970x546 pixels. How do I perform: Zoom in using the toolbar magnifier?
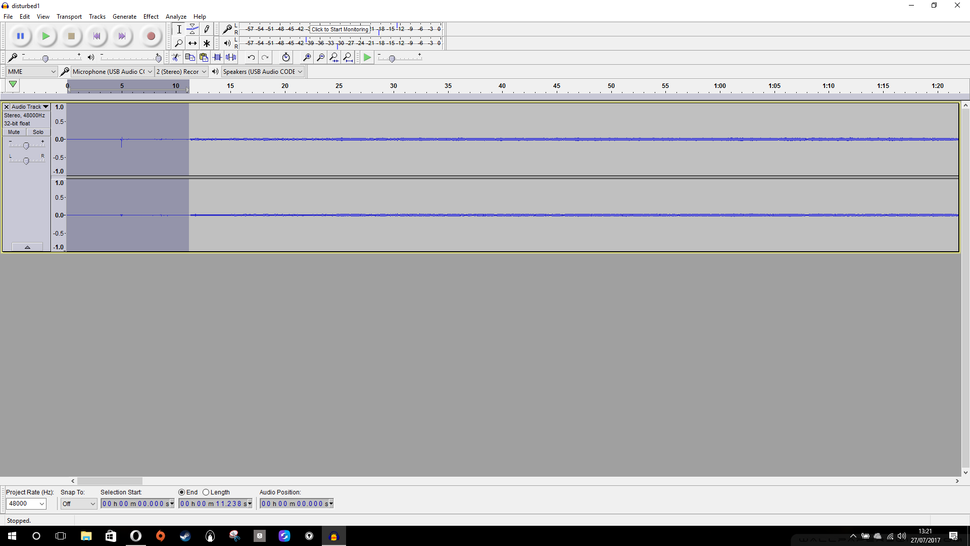pyautogui.click(x=307, y=58)
